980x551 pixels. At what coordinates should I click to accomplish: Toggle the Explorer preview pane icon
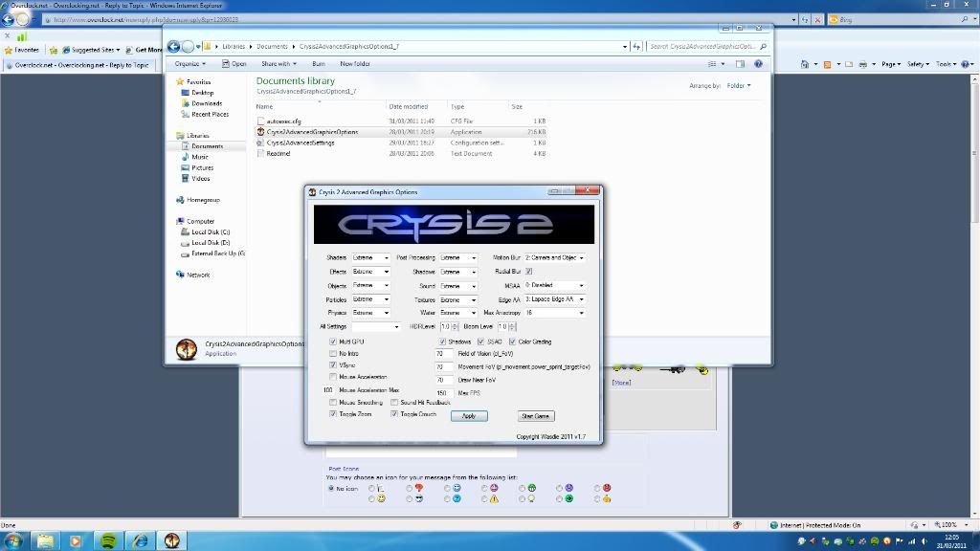(740, 64)
